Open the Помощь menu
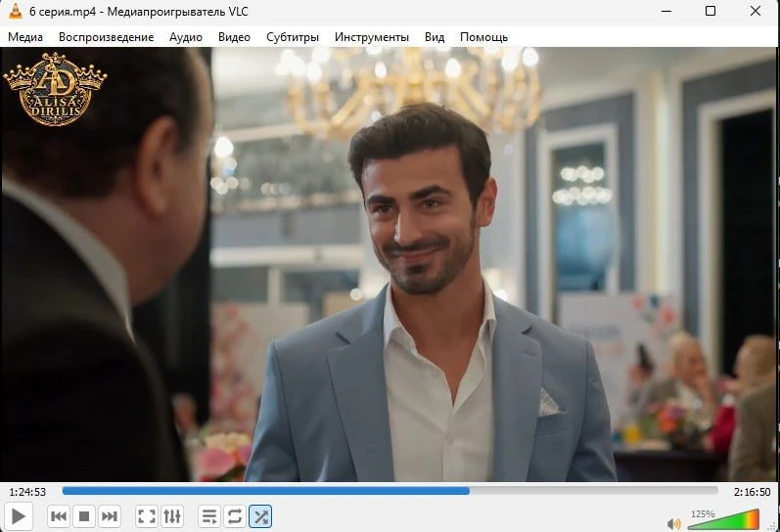Screen dimensions: 780x532 483,37
